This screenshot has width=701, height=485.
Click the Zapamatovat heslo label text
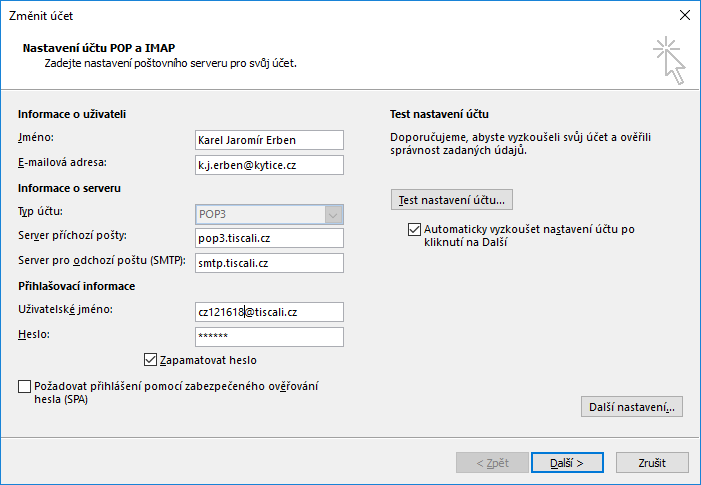point(208,360)
